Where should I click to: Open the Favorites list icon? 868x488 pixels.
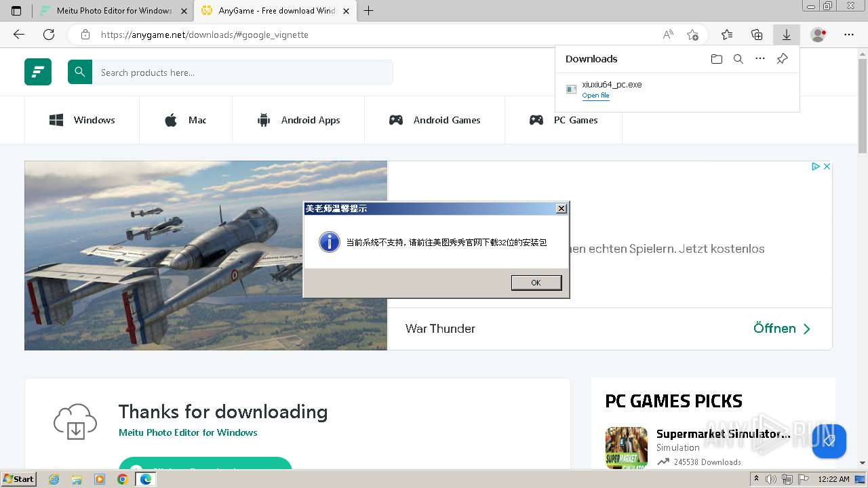click(727, 35)
